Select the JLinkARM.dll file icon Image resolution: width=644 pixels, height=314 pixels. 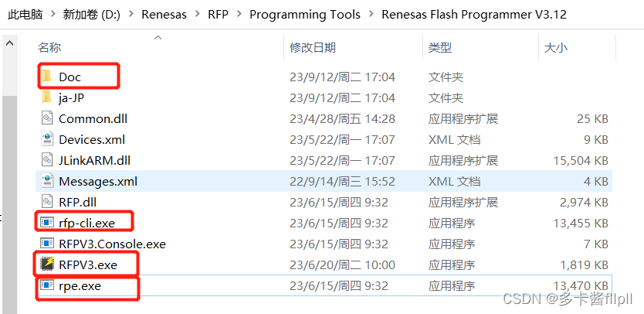[x=47, y=160]
